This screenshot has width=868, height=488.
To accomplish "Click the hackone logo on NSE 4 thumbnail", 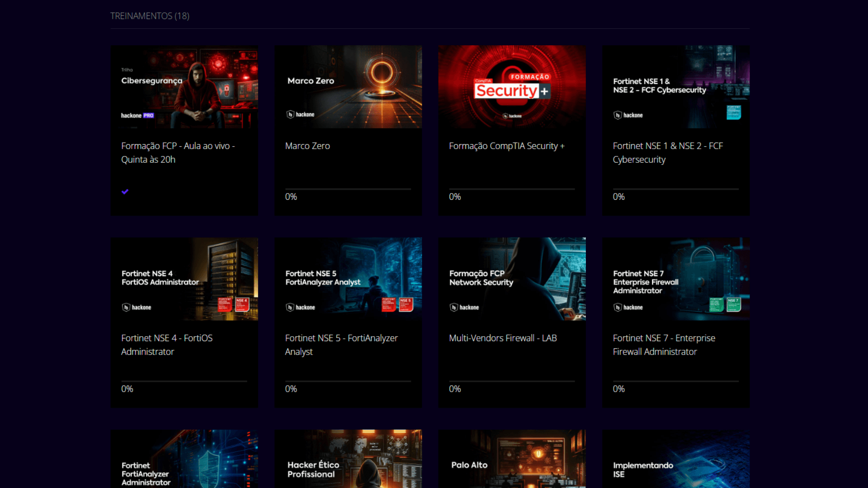I will (x=137, y=307).
